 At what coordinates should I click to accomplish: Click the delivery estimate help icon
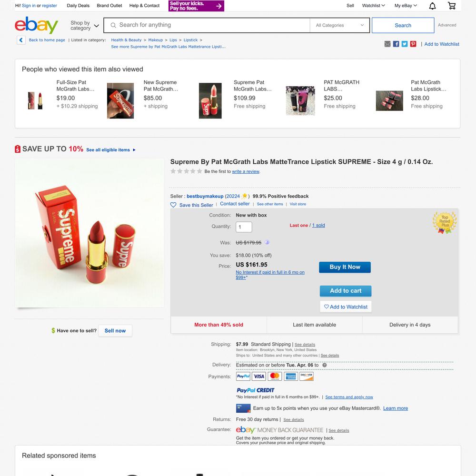click(x=325, y=365)
